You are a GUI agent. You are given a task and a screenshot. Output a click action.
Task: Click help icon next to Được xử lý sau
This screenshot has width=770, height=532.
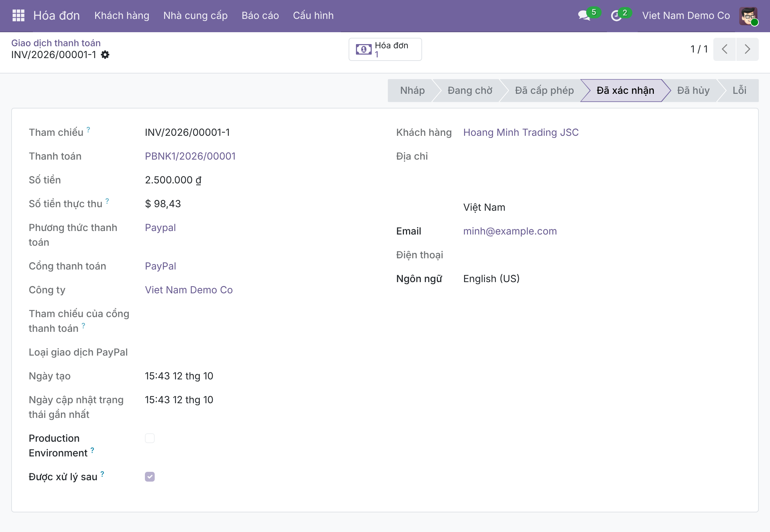point(102,474)
